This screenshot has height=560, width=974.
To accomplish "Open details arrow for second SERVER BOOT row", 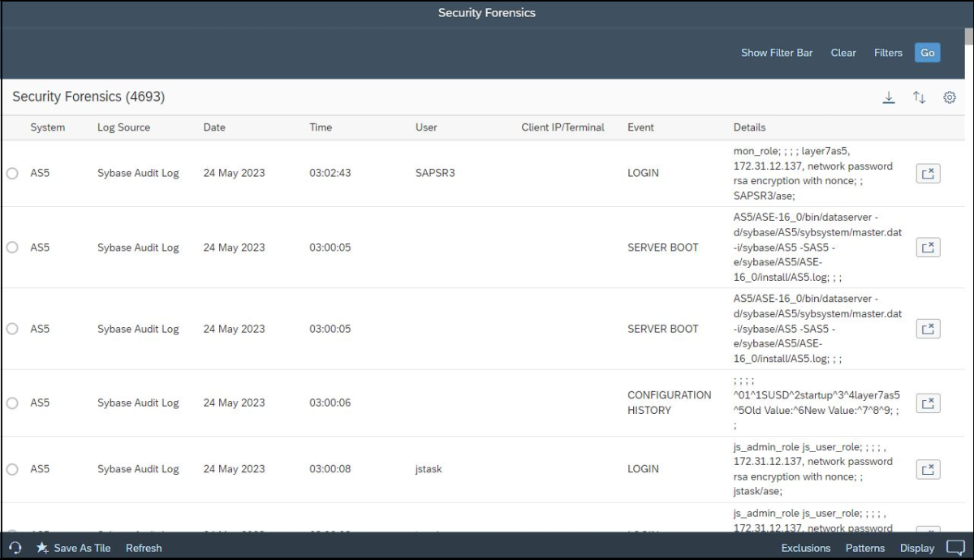I will [928, 329].
